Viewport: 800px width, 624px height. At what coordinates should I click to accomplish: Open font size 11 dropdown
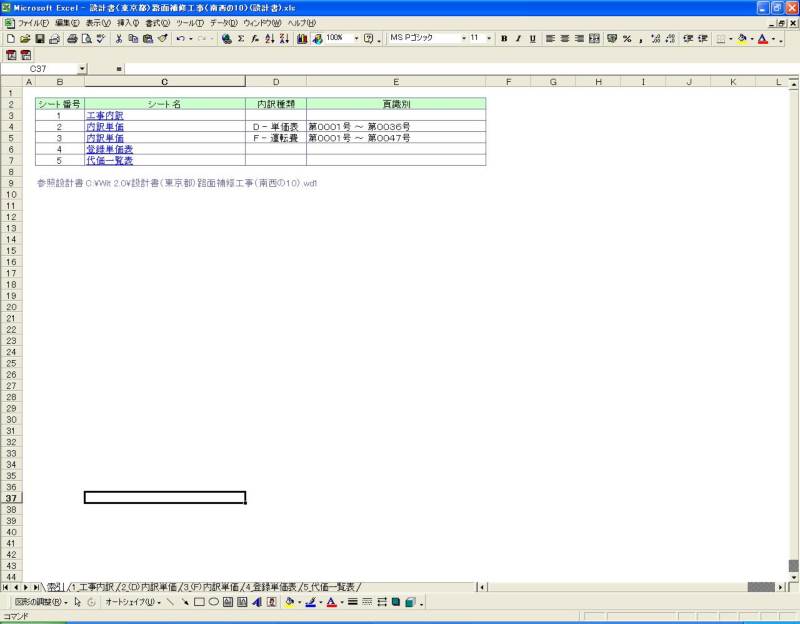pyautogui.click(x=489, y=38)
